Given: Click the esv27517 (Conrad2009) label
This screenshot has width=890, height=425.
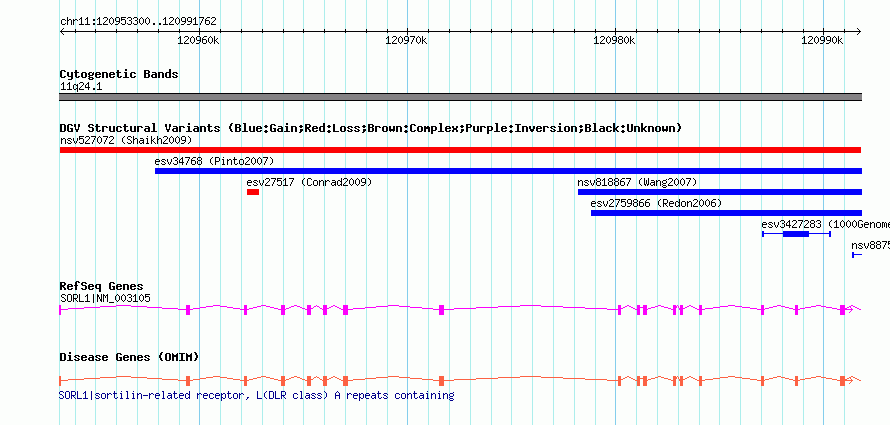Looking at the screenshot, I should (309, 182).
